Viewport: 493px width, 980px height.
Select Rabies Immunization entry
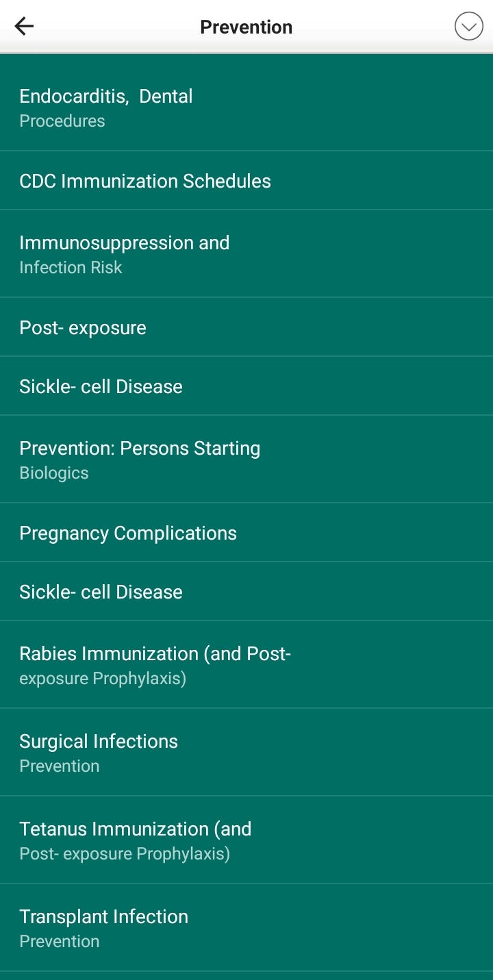click(155, 654)
